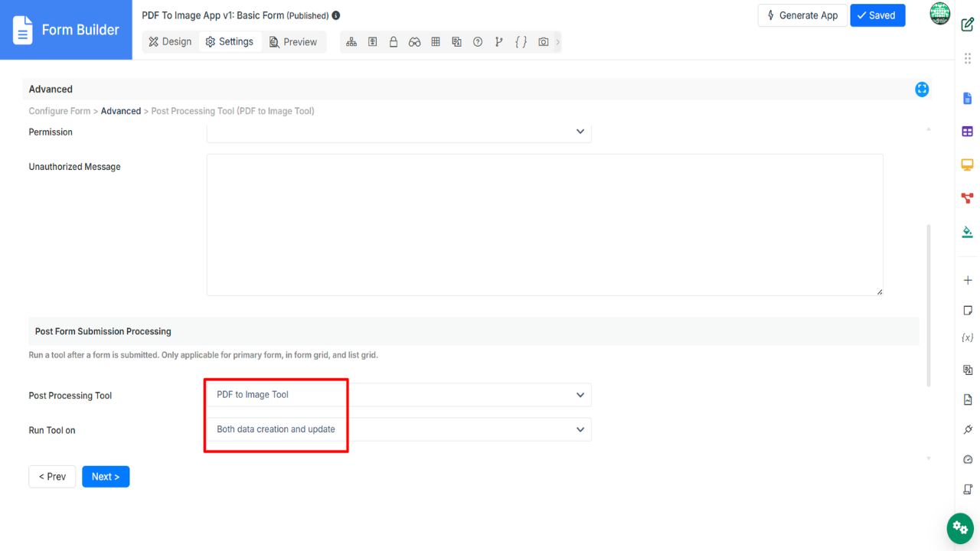Click the camera screenshot icon

543,42
